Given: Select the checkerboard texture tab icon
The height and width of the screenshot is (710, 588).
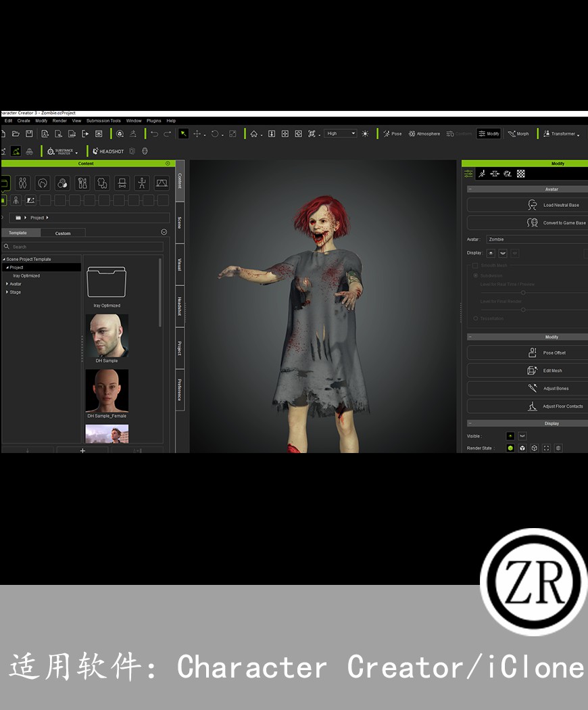Looking at the screenshot, I should (x=521, y=174).
